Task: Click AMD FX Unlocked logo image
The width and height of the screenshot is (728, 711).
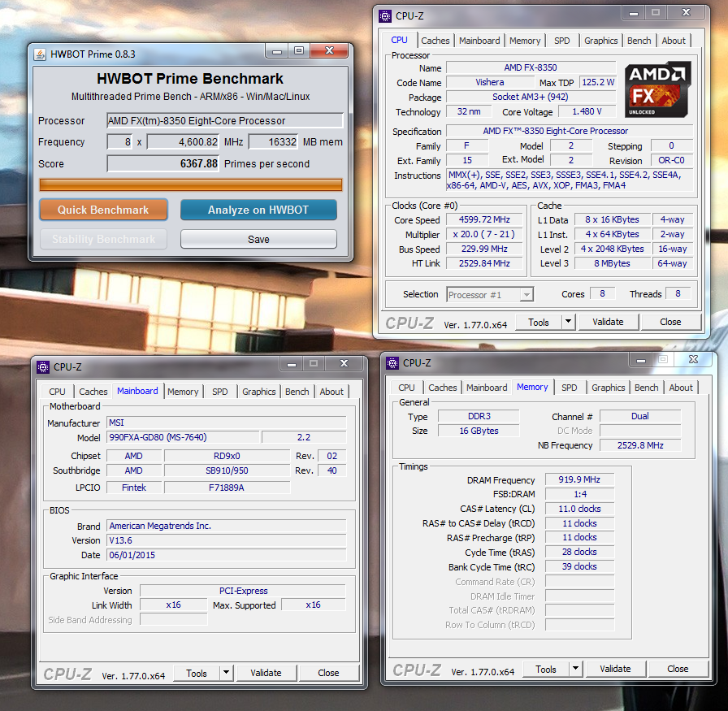Action: point(657,89)
